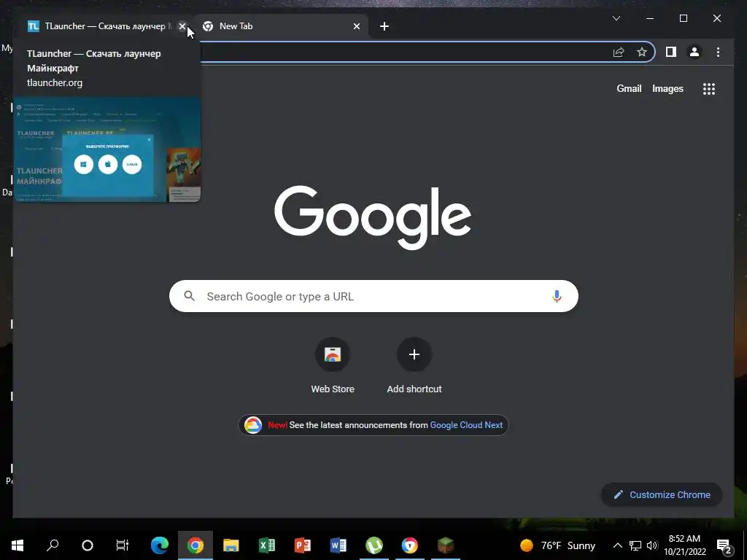The width and height of the screenshot is (747, 560).
Task: Open the Windows Start menu
Action: pos(18,545)
